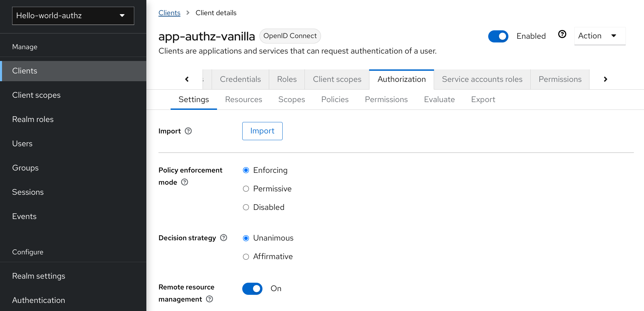Open the help icon beside Enabled toggle
644x311 pixels.
coord(562,34)
